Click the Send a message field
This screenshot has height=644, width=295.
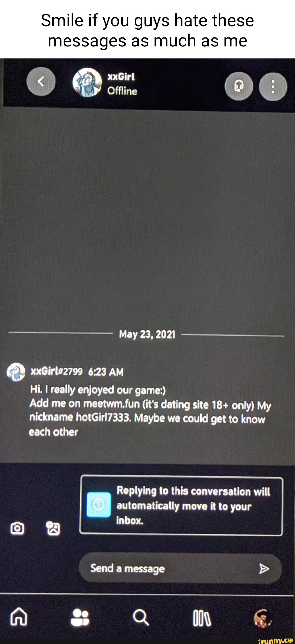coord(180,568)
